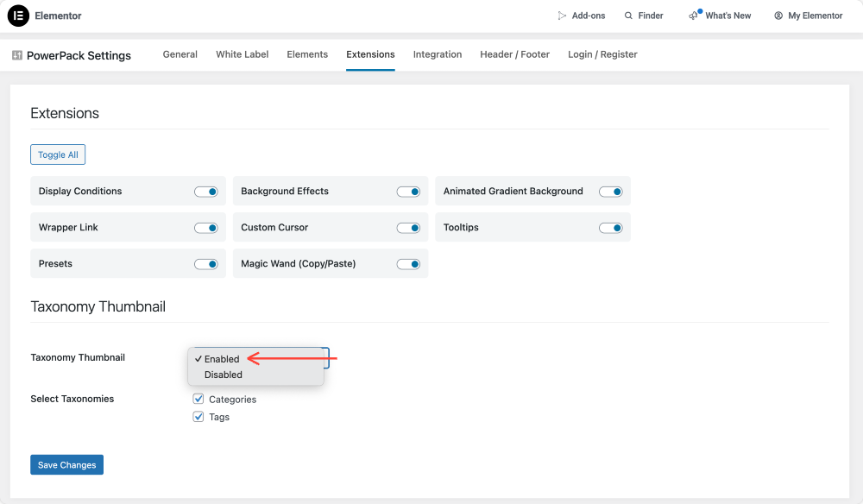Screen dimensions: 863x504
Task: Switch to the White Label tab
Action: (243, 54)
